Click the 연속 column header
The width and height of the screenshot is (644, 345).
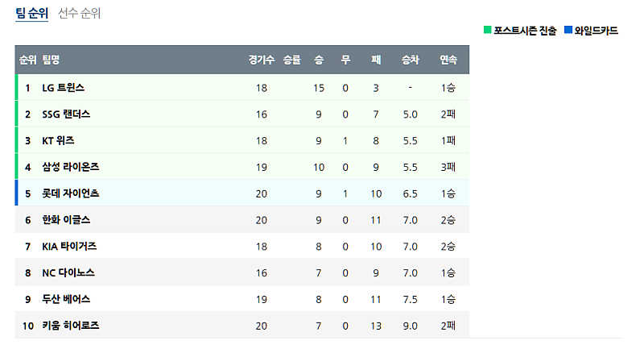coord(448,60)
